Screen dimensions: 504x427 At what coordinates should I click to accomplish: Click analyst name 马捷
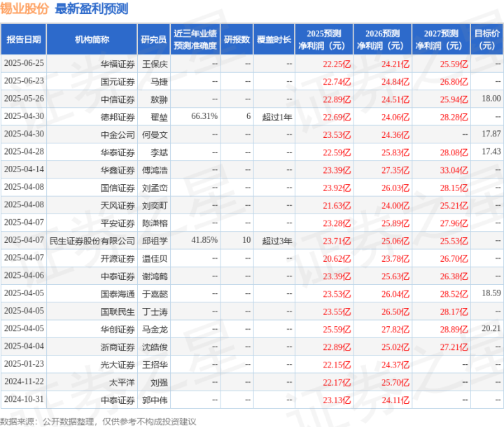click(x=159, y=82)
